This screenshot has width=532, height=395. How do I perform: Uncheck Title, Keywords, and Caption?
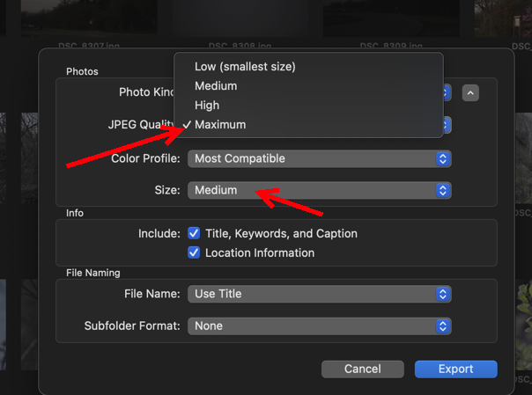195,234
